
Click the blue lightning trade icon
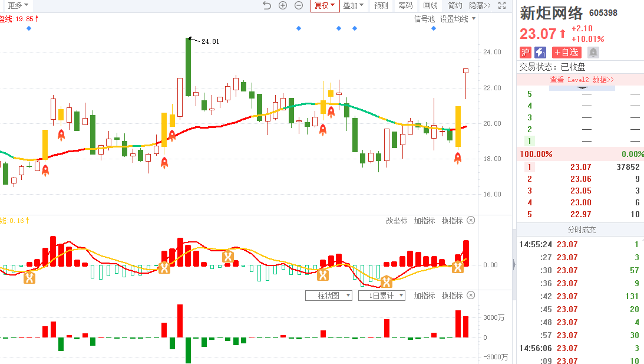pos(540,53)
